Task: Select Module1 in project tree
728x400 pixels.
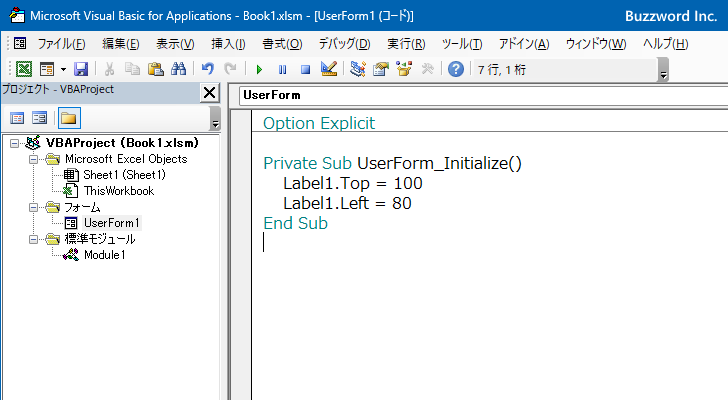Action: tap(104, 255)
